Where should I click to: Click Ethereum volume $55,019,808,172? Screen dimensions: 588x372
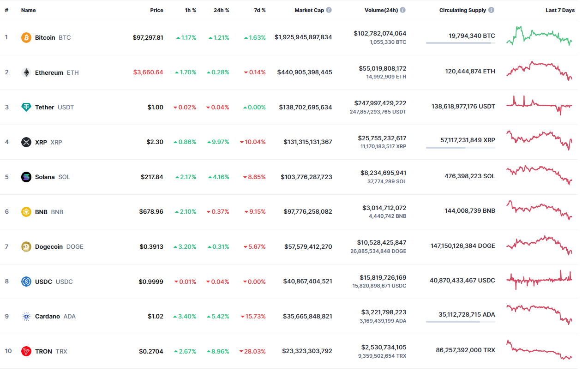[x=383, y=68]
